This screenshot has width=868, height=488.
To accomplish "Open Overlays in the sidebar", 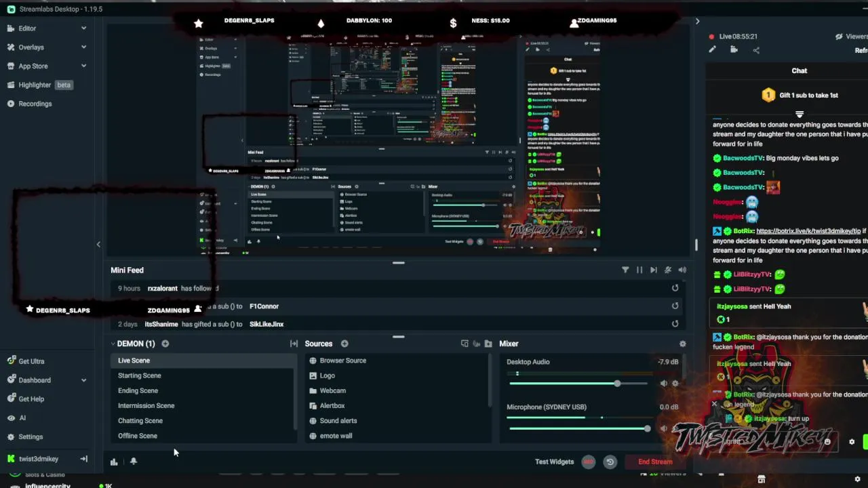I will click(x=31, y=47).
